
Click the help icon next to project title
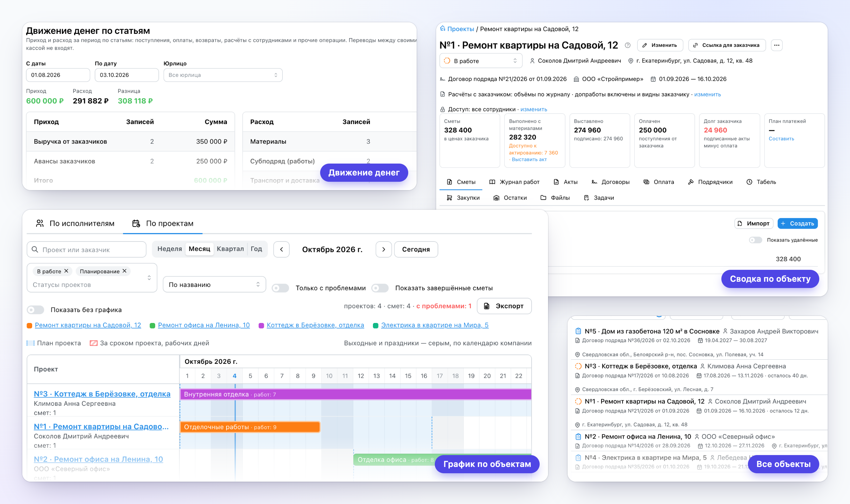coord(628,45)
